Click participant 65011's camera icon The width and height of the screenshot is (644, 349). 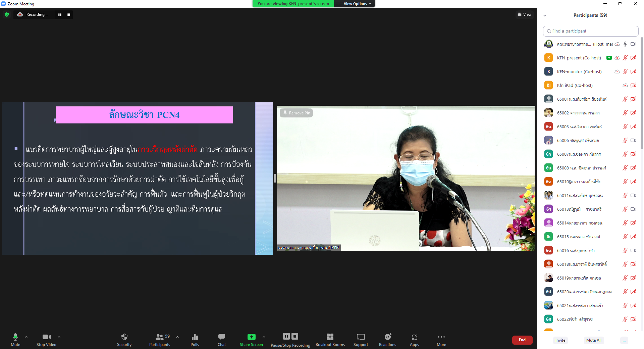click(633, 195)
